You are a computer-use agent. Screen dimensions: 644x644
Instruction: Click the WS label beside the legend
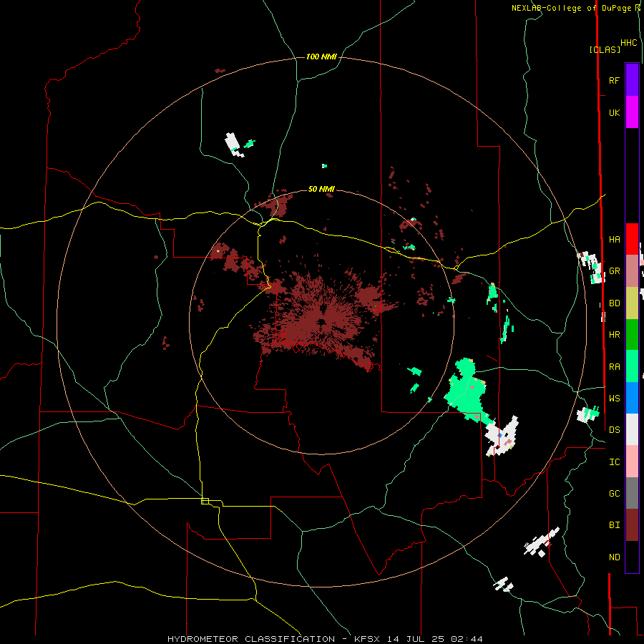614,399
